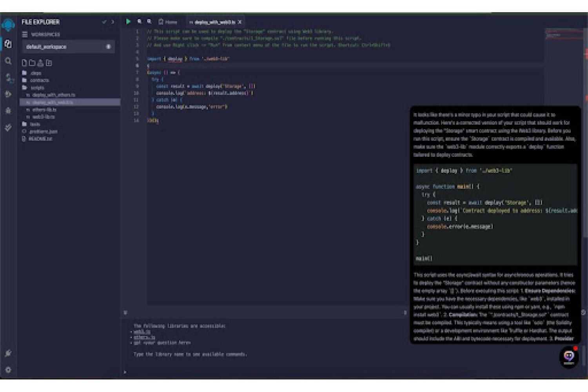588x392 pixels.
Task: Click the zoom in editor icon
Action: [149, 22]
